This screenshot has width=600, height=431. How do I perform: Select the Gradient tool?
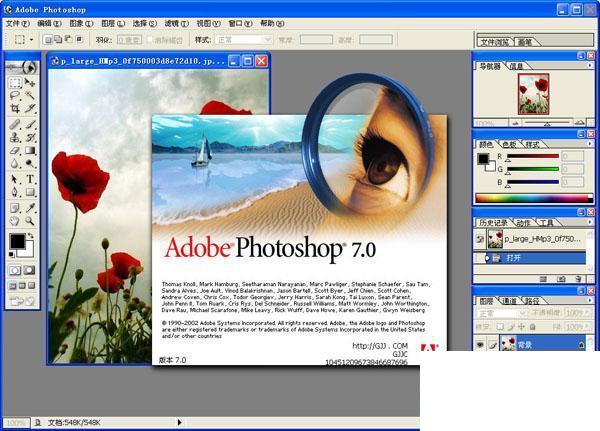[30, 150]
